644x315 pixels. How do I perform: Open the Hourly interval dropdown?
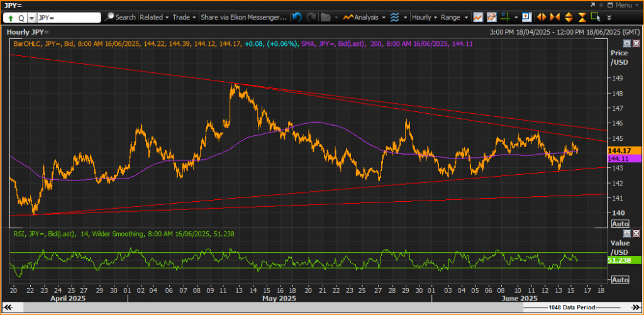pyautogui.click(x=425, y=17)
